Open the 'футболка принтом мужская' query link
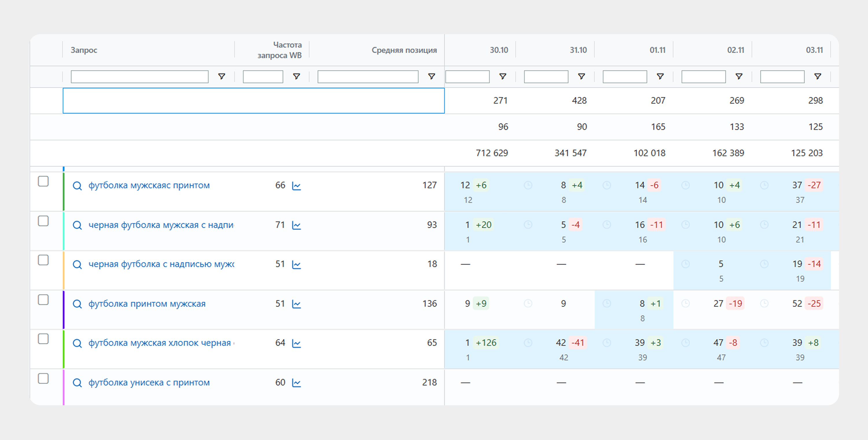Viewport: 868px width, 440px height. coord(147,304)
